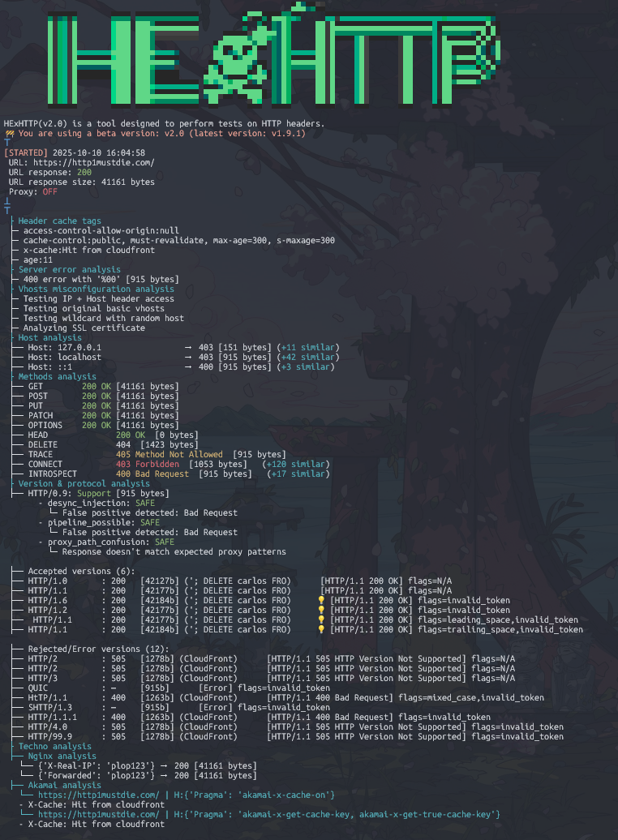Click the 'HTTP/4.0' rejected row
The height and width of the screenshot is (840, 618).
pos(296,727)
